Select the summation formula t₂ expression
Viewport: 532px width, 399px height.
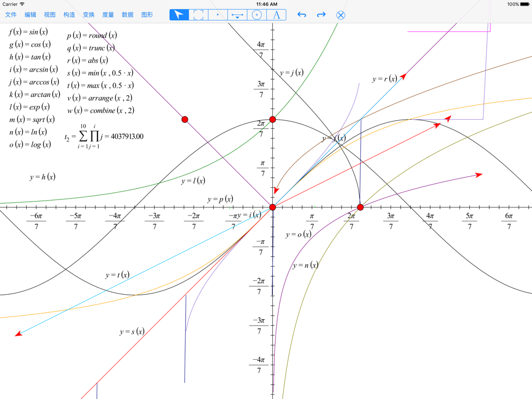tap(104, 136)
